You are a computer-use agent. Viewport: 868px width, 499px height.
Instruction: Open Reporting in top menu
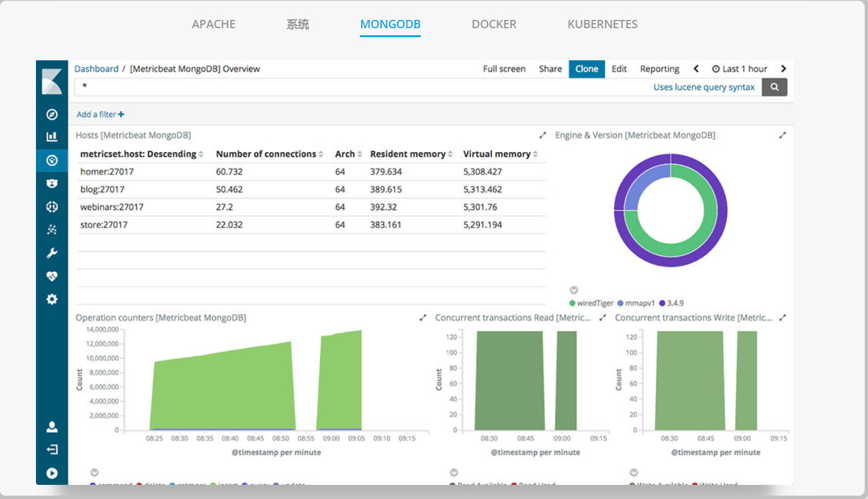point(660,69)
